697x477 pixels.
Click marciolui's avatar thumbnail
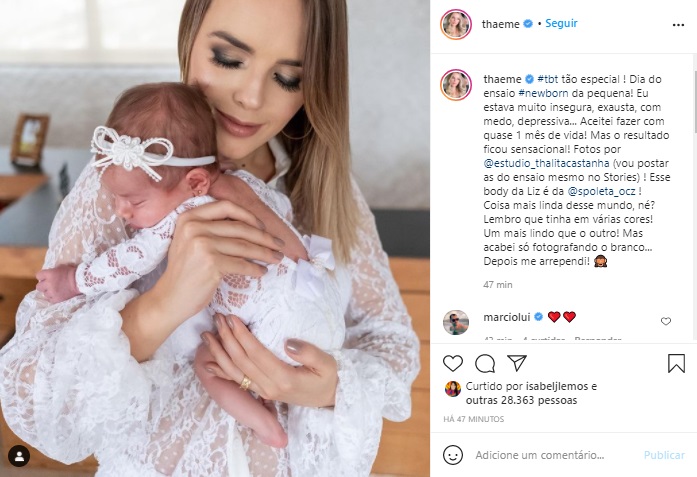[x=456, y=322]
